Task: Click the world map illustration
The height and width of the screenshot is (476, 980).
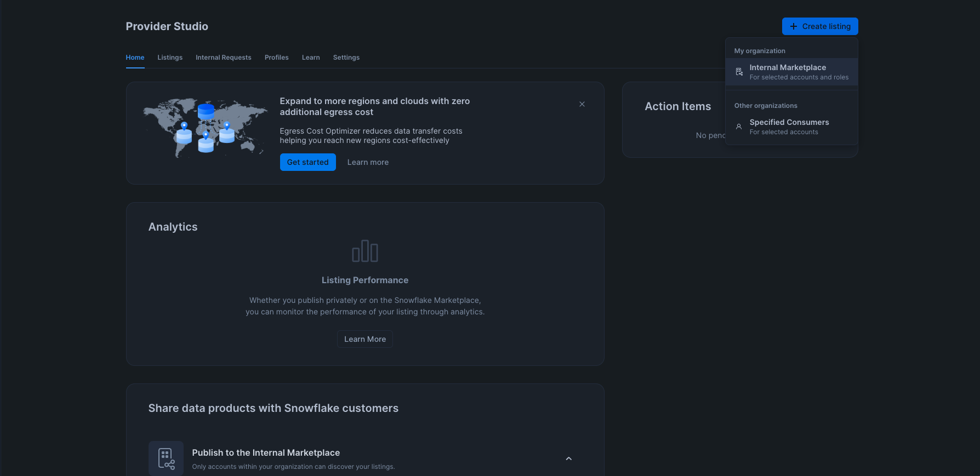Action: 205,128
